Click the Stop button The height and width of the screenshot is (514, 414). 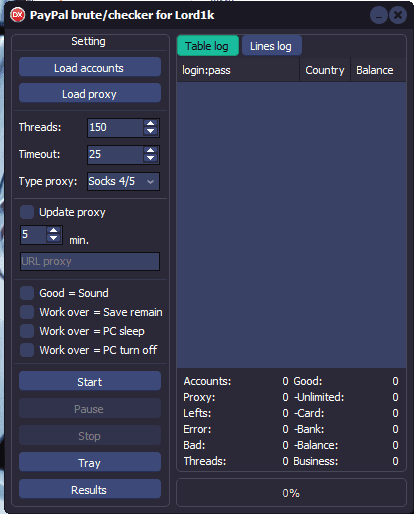click(90, 435)
